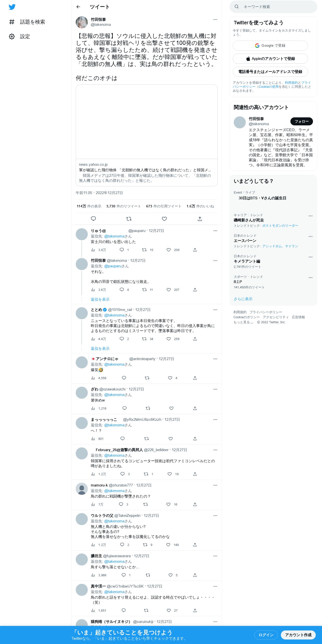Viewport: 322px width, 644px height.
Task: View analytics of ととめ's reply
Action: (x=99, y=339)
